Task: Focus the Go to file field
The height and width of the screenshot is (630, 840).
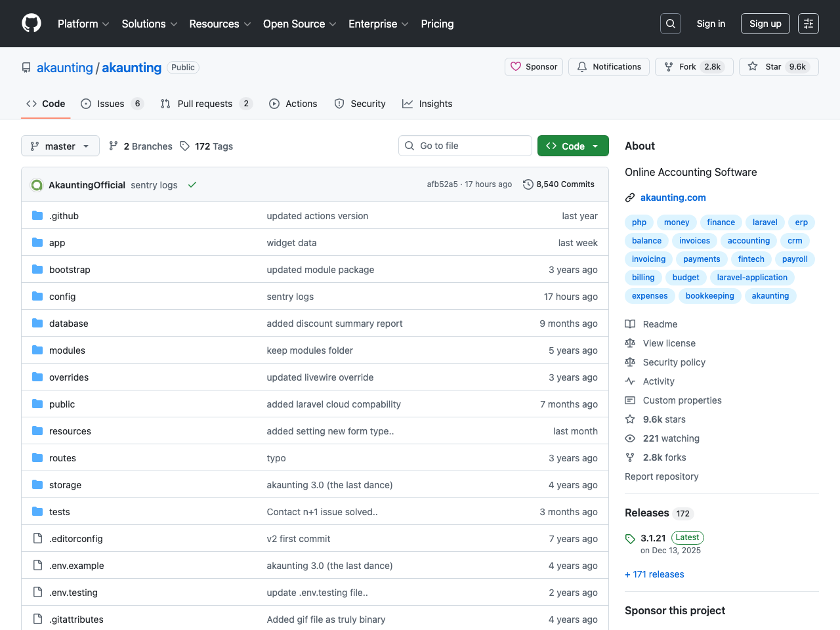Action: click(x=465, y=146)
